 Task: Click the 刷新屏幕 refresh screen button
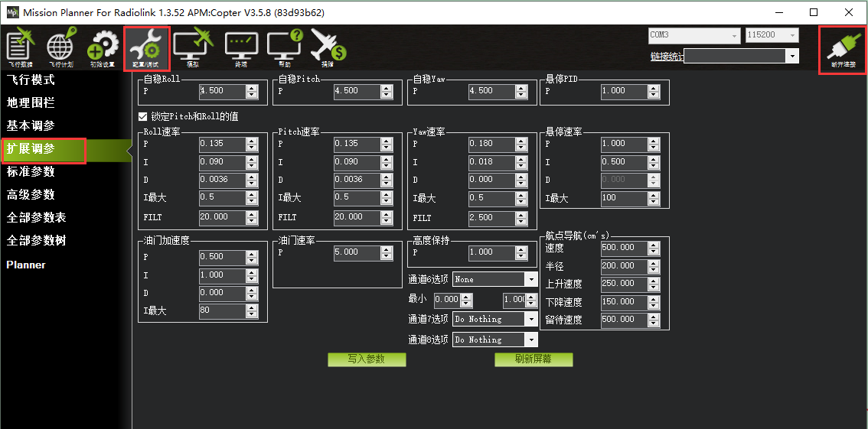pos(534,359)
